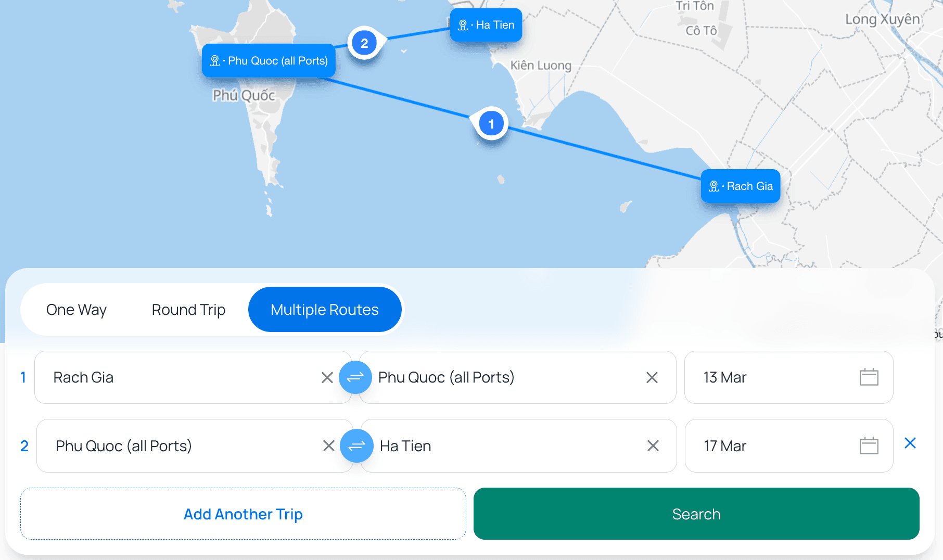Click the Ha Tien map marker
The image size is (943, 560).
485,24
